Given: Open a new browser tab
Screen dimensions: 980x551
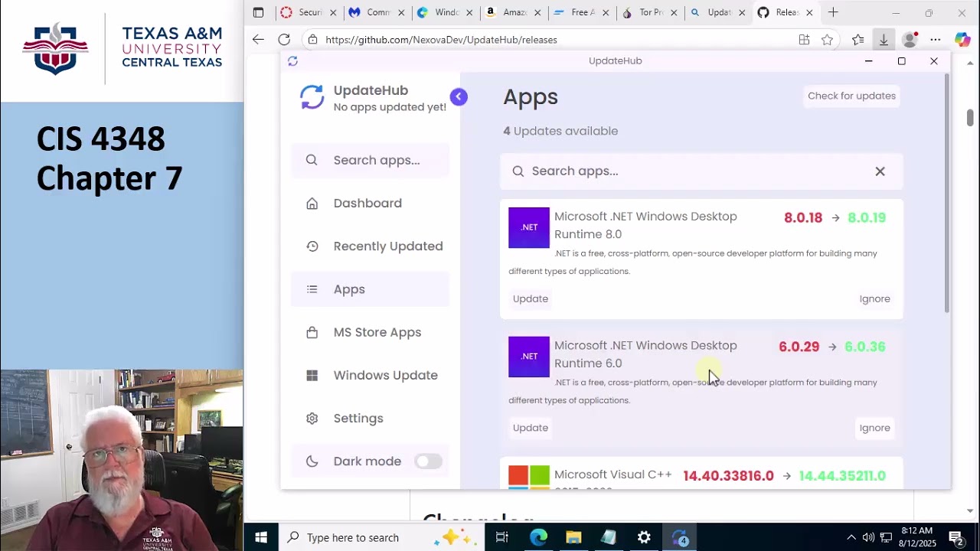Looking at the screenshot, I should pos(833,12).
